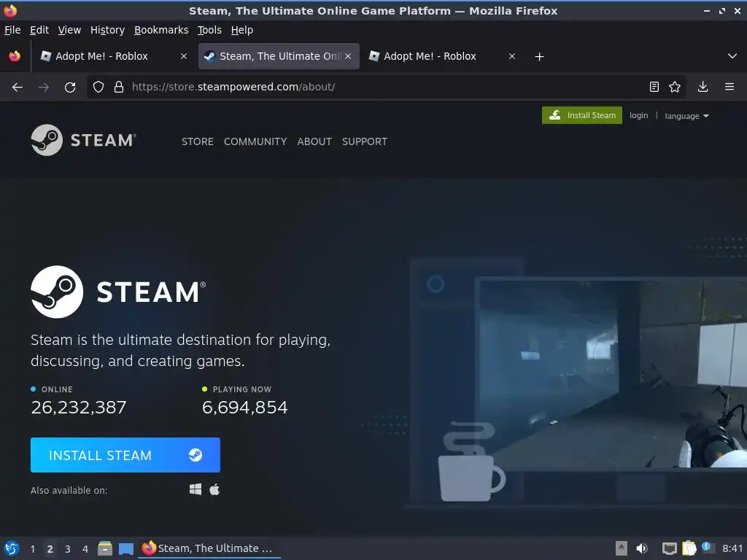The width and height of the screenshot is (747, 560).
Task: Open the language dropdown
Action: [x=686, y=116]
